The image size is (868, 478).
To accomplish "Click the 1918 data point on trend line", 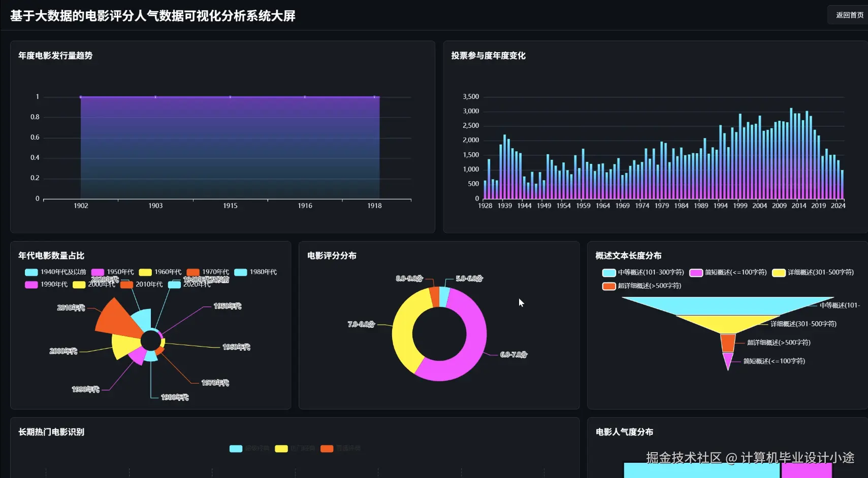I will (x=374, y=97).
